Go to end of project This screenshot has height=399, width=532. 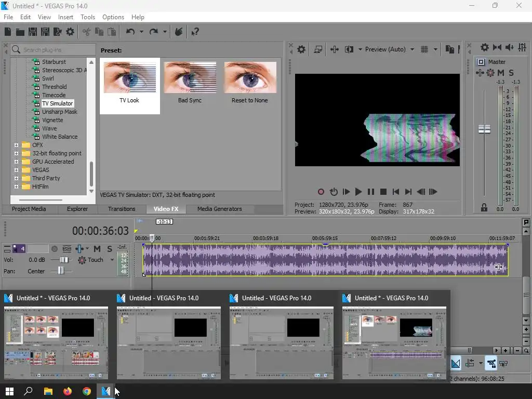pyautogui.click(x=408, y=192)
